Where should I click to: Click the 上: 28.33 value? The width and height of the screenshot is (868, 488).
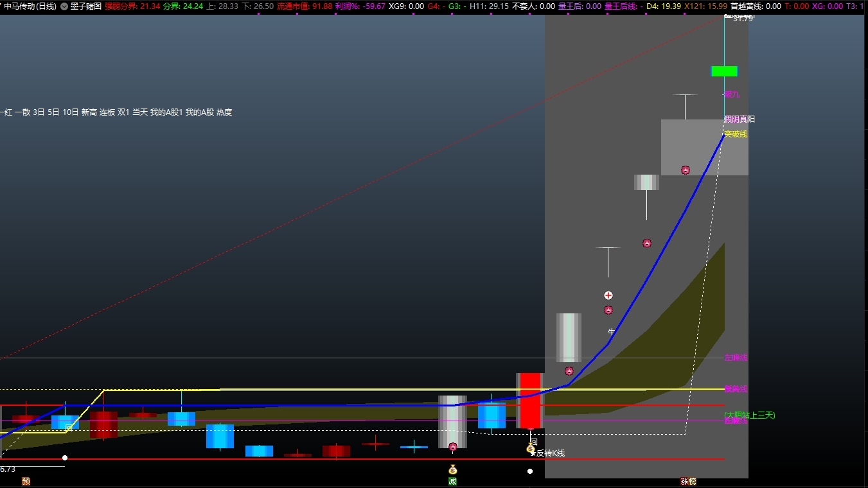(x=222, y=6)
